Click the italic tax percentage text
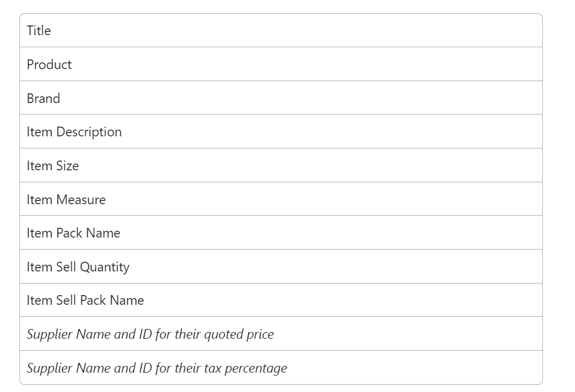This screenshot has width=575, height=392. [157, 368]
